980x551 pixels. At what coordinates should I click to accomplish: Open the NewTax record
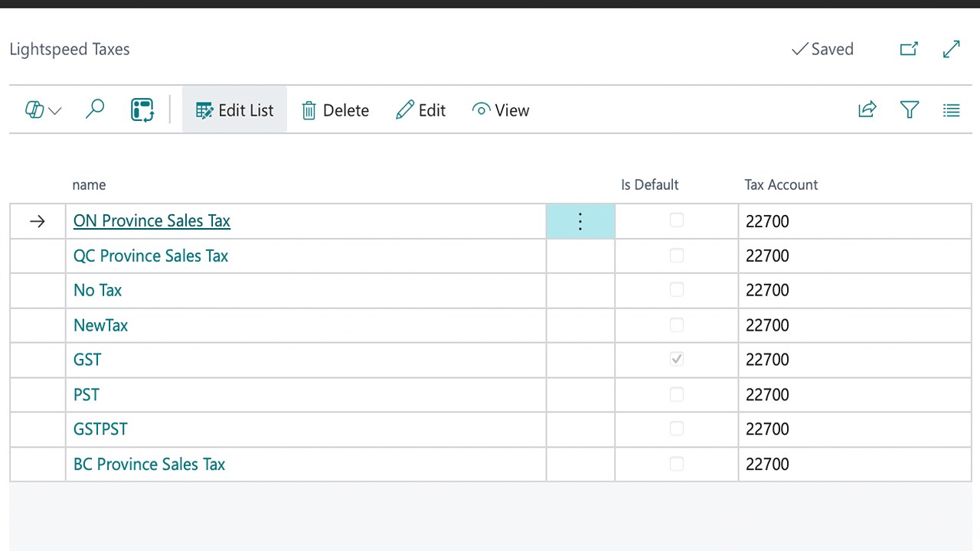click(100, 325)
